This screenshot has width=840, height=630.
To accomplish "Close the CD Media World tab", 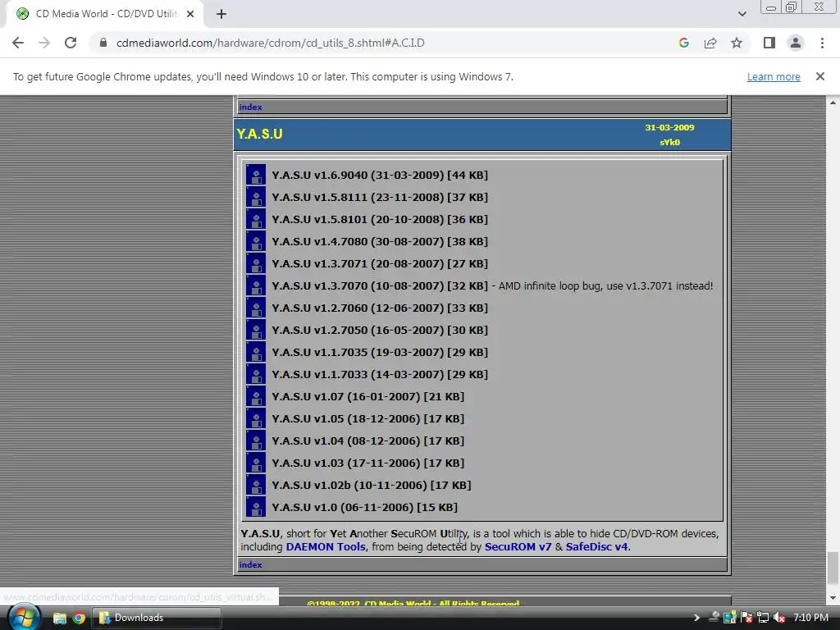I will 190,14.
